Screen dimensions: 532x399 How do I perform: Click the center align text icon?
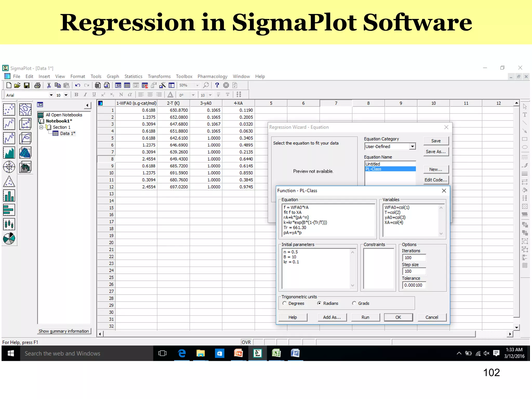tap(150, 95)
